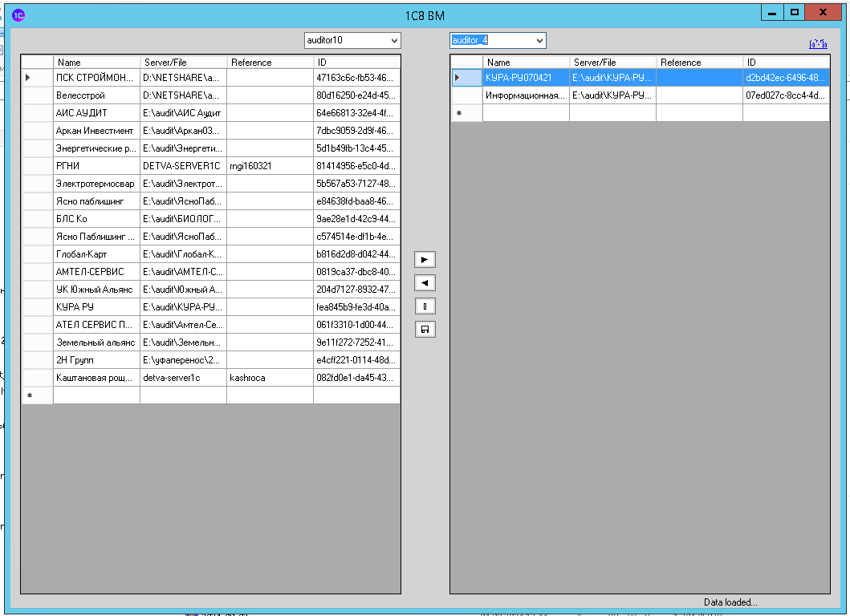Click the right-arrow move button

point(425,259)
